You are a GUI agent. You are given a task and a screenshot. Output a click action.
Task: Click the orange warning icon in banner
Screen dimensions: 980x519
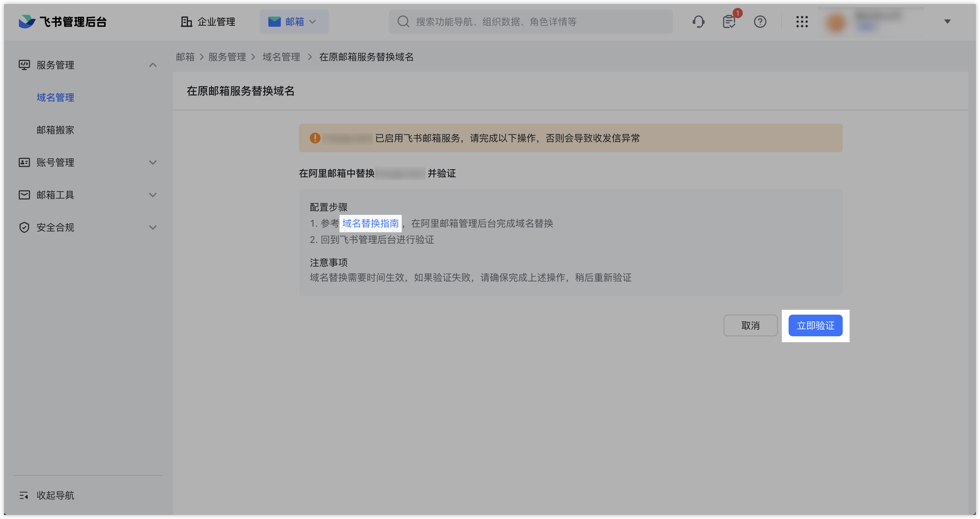point(315,138)
